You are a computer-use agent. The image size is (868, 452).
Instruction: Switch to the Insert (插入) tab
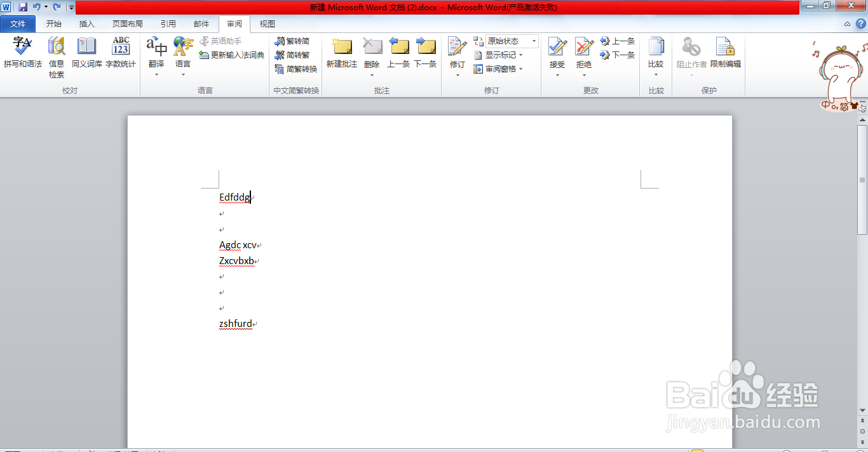(x=87, y=24)
